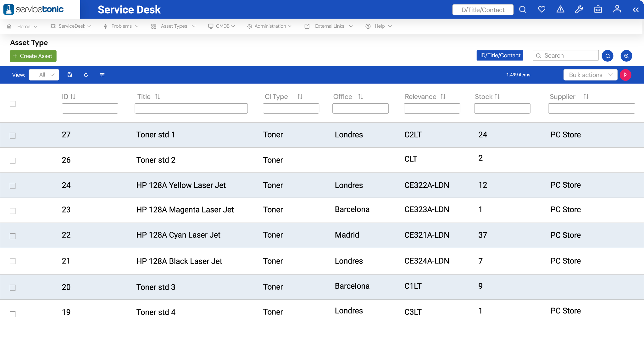Open favorites heart icon in header
The width and height of the screenshot is (644, 340).
pos(541,9)
